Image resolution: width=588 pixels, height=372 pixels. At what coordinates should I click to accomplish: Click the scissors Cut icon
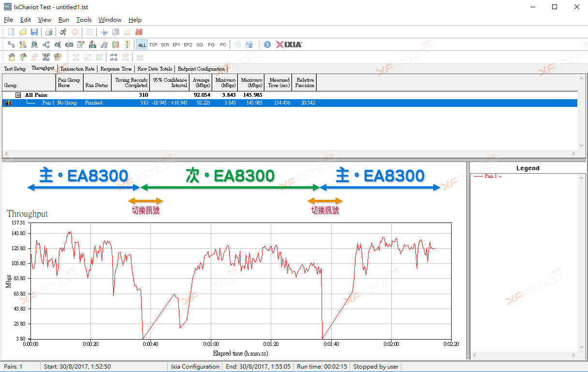point(104,32)
